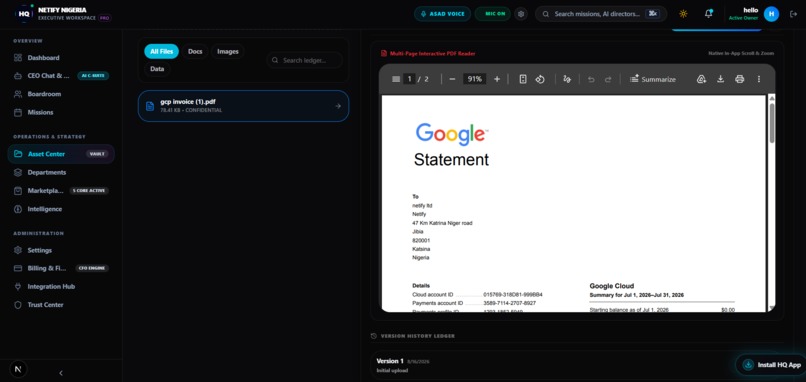
Task: Open PDF viewer more actions menu
Action: click(x=759, y=79)
